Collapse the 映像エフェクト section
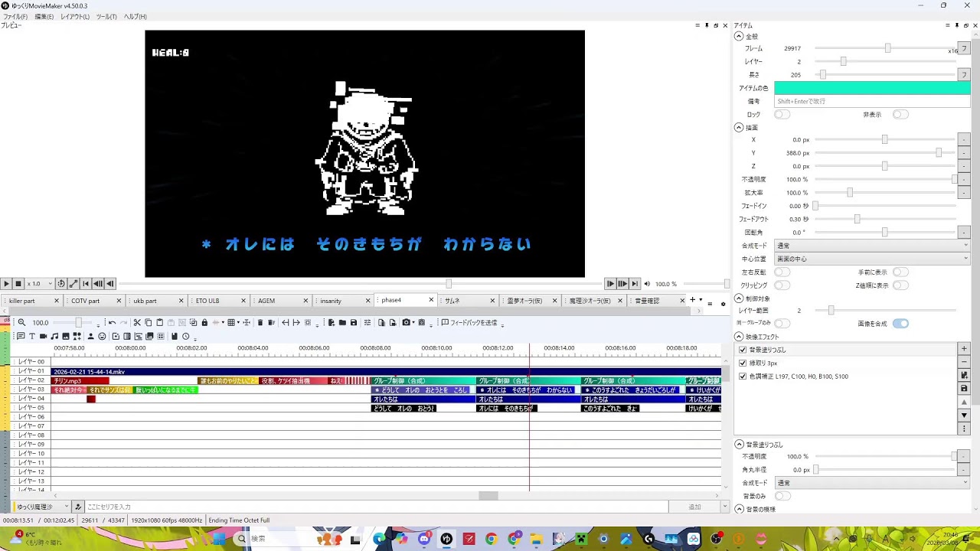980x551 pixels. [739, 337]
